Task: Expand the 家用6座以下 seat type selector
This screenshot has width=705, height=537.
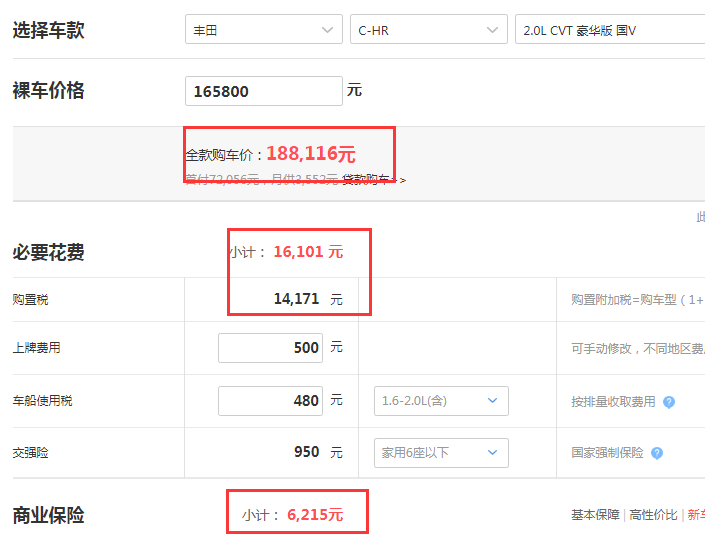Action: point(441,453)
